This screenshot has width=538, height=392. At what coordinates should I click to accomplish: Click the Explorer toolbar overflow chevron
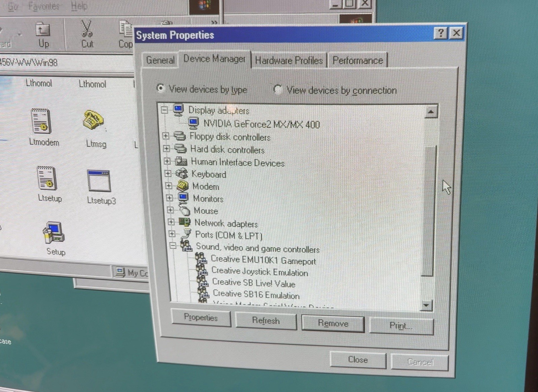coord(214,22)
